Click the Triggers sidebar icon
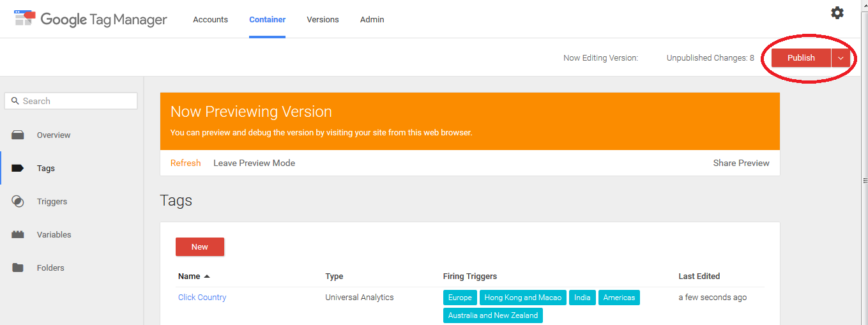Image resolution: width=868 pixels, height=325 pixels. click(18, 201)
